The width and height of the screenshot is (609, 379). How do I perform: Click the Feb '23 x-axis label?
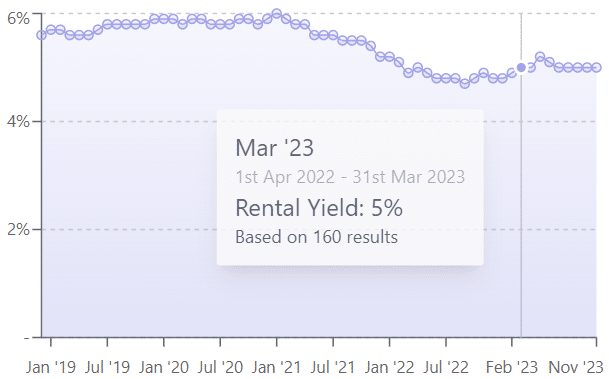pos(512,367)
